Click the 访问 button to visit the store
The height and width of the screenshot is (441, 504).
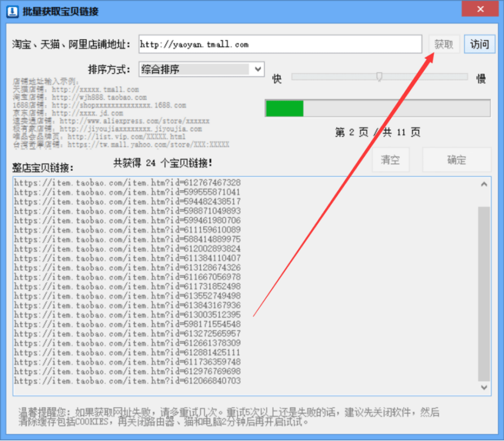(x=479, y=43)
